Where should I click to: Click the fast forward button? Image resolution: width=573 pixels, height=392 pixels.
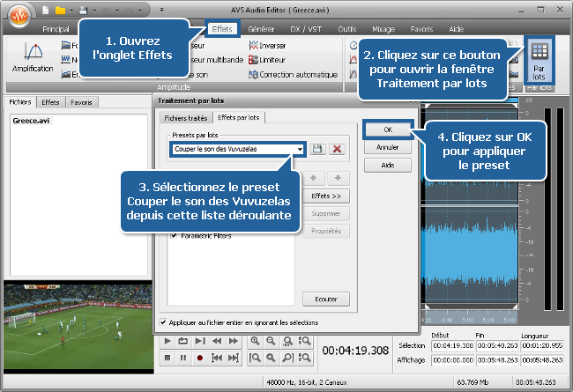233,341
